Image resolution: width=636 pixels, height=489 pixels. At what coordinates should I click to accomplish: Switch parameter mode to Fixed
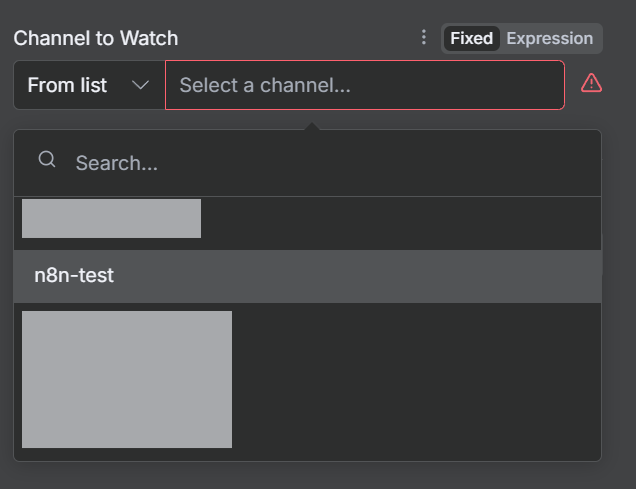pos(471,38)
